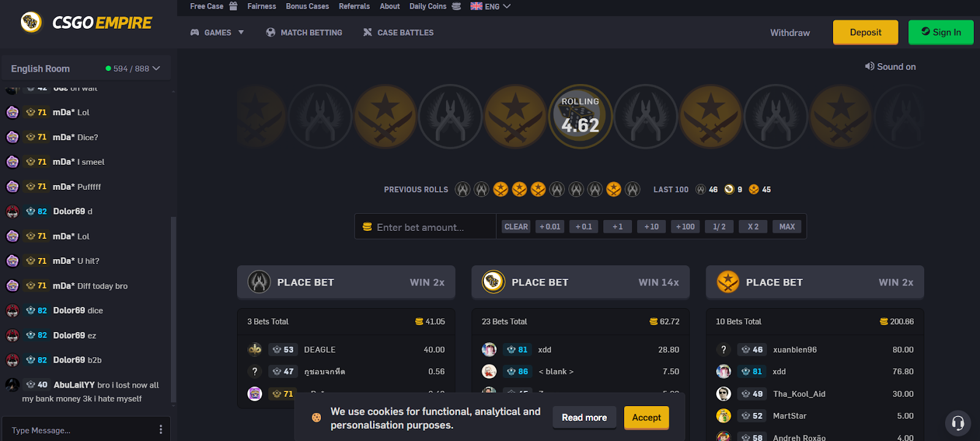Click the Daily Coins stack icon

[x=456, y=6]
